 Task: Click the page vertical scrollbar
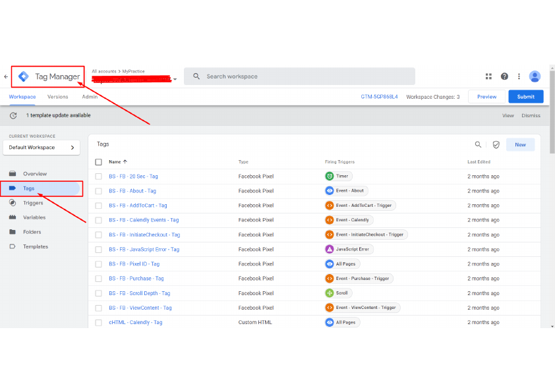pos(552,113)
